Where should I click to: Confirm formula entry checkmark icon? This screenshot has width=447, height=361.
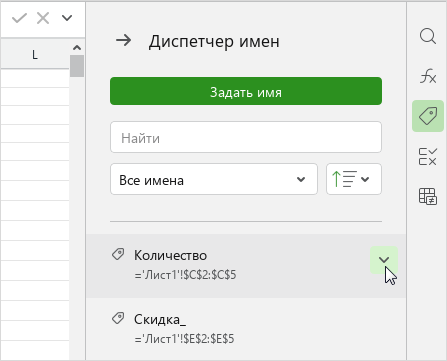click(19, 18)
